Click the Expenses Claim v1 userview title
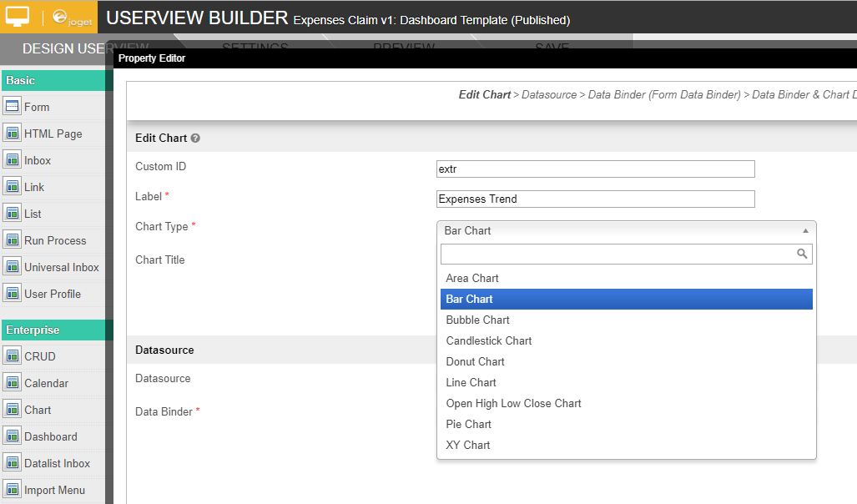 pyautogui.click(x=431, y=20)
